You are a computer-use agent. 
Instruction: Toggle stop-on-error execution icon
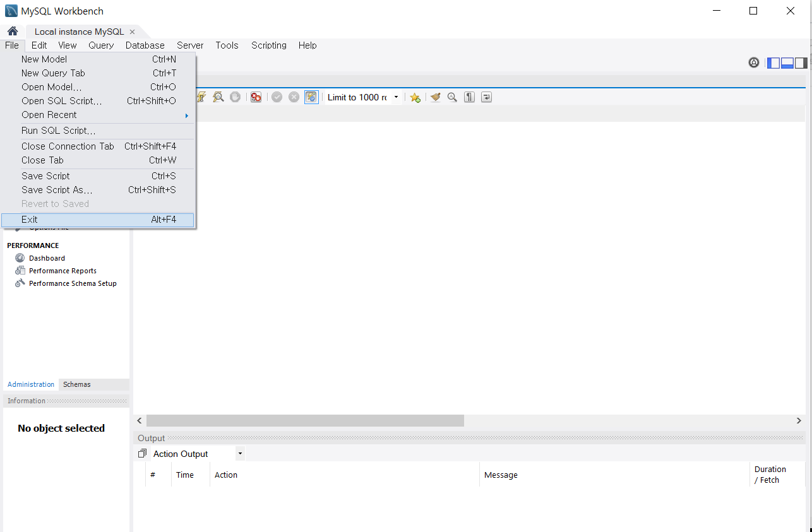(x=256, y=97)
